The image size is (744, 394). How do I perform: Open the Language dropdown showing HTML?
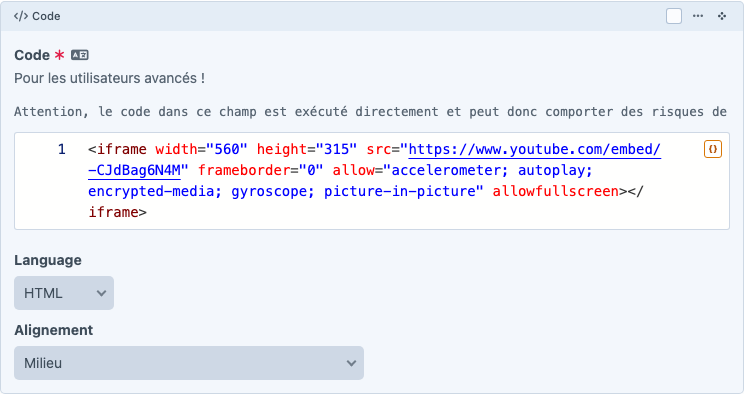pyautogui.click(x=64, y=293)
